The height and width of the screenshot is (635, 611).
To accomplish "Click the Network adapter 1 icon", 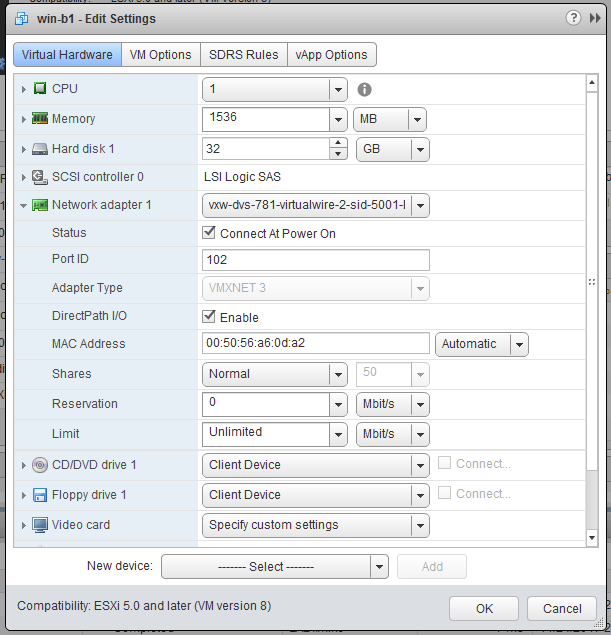I will (40, 205).
